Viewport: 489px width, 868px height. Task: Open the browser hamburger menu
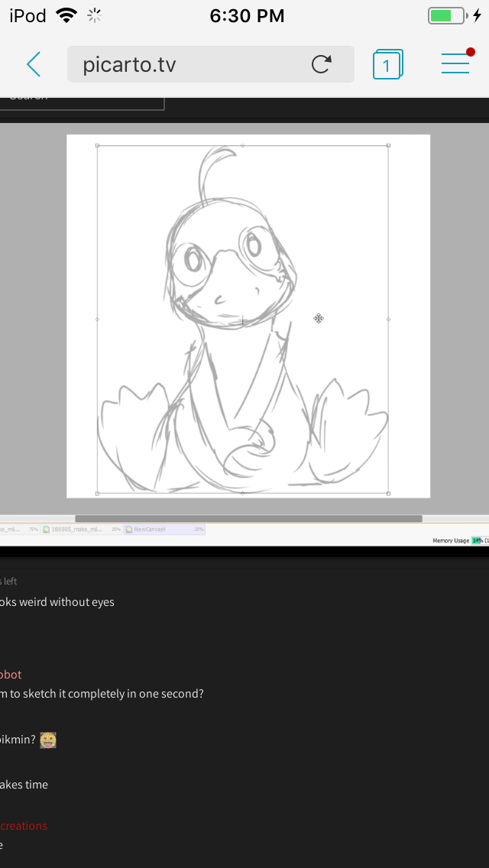click(x=456, y=63)
